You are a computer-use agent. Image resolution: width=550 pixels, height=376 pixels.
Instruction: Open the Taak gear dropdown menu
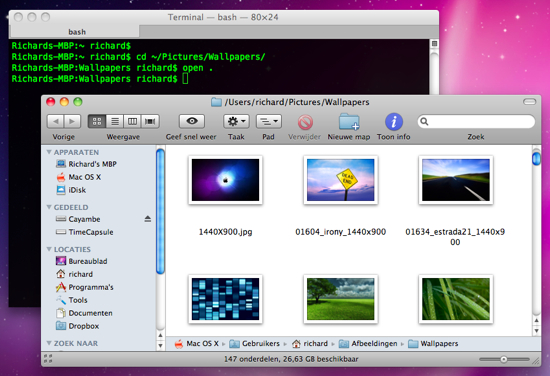click(x=236, y=121)
